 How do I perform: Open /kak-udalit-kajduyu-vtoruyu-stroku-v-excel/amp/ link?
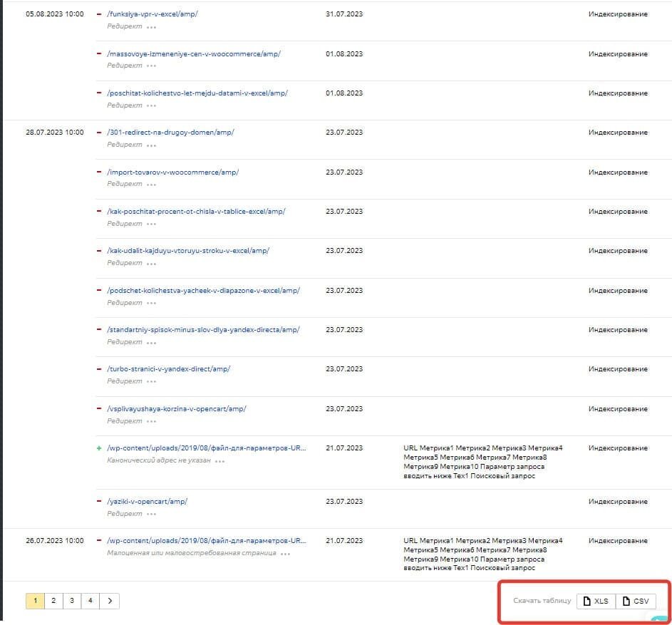tap(187, 250)
